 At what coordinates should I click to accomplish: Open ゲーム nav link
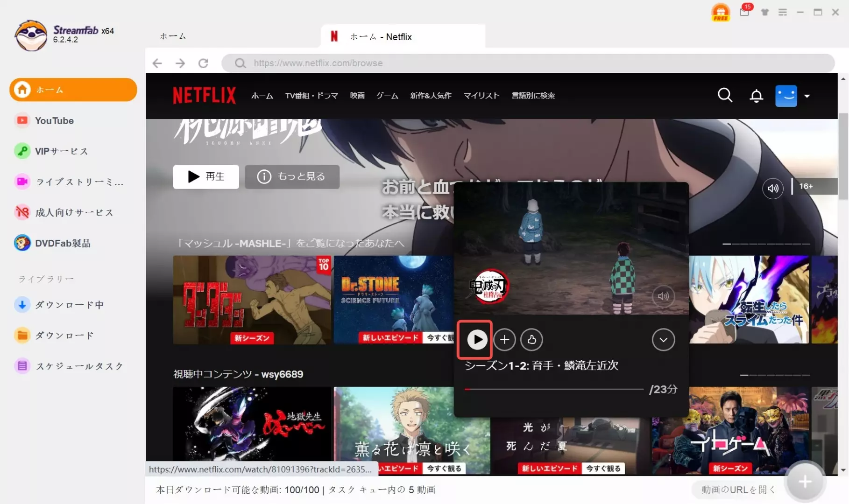(x=387, y=96)
